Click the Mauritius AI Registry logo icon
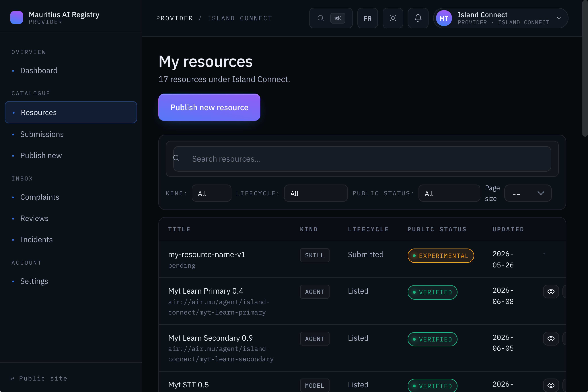This screenshot has width=588, height=392. click(16, 18)
